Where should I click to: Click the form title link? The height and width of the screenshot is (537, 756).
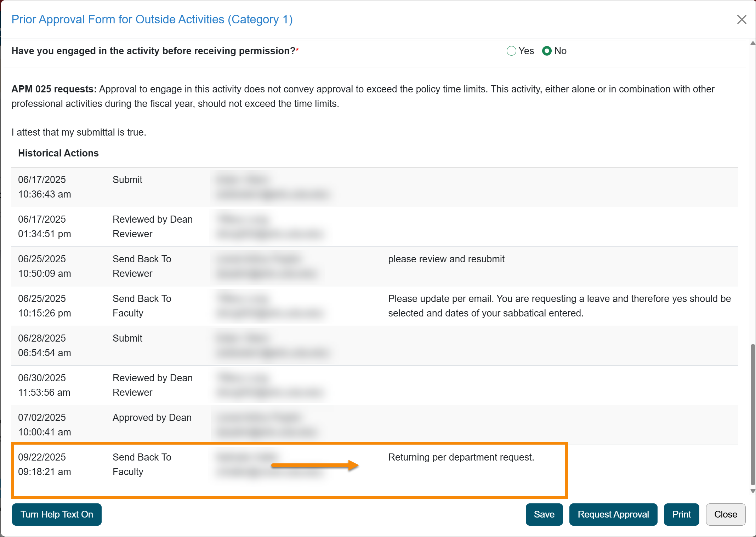pyautogui.click(x=152, y=19)
